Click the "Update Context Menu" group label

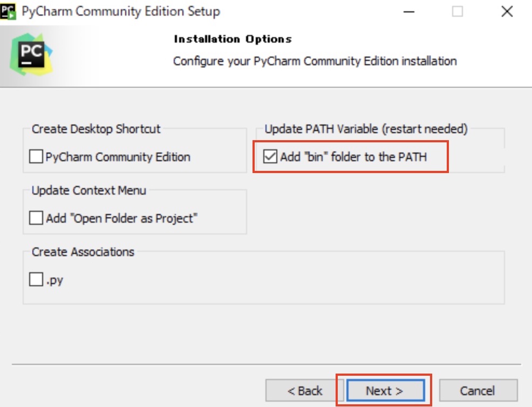click(89, 190)
